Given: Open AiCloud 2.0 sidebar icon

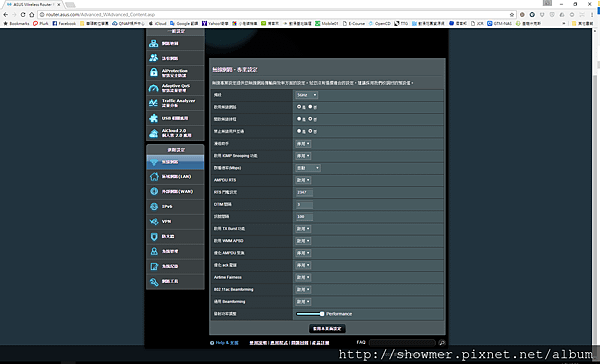Looking at the screenshot, I should click(154, 133).
